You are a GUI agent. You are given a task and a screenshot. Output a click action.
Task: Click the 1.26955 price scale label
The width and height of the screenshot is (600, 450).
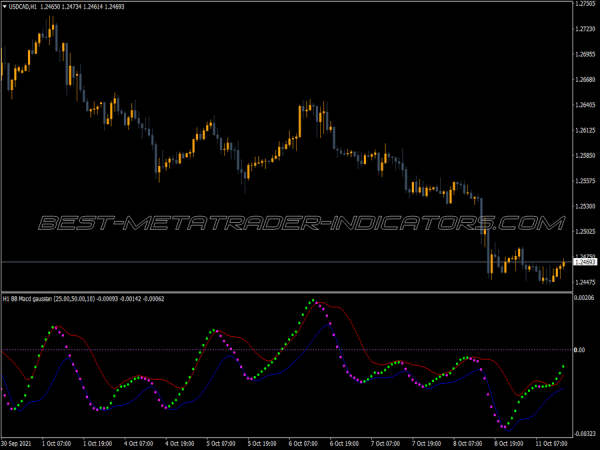point(585,54)
